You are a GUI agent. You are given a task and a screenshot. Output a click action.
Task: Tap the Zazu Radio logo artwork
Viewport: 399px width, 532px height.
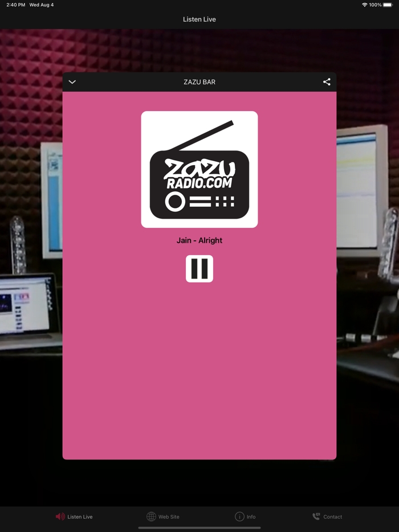click(x=199, y=169)
